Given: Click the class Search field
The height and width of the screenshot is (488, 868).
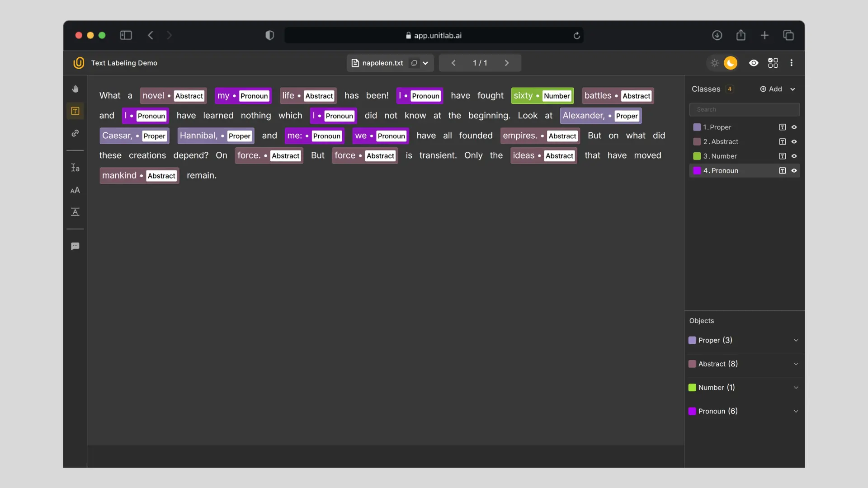Looking at the screenshot, I should click(744, 109).
